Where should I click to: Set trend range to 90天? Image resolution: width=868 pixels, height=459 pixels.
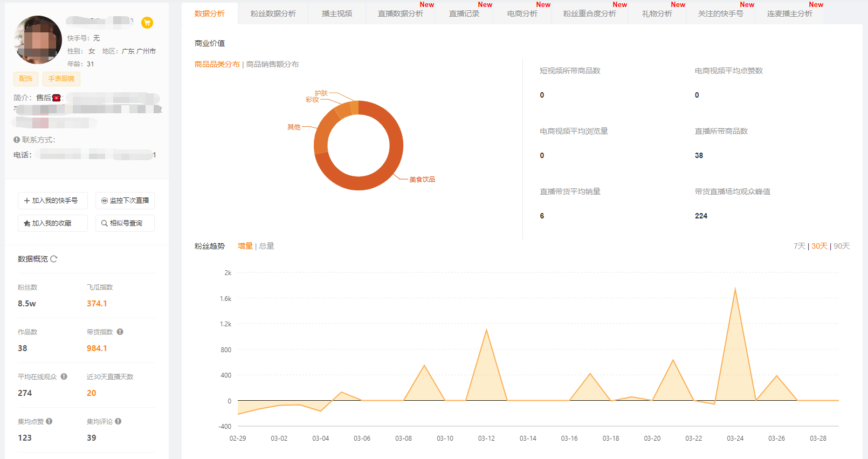pos(842,246)
